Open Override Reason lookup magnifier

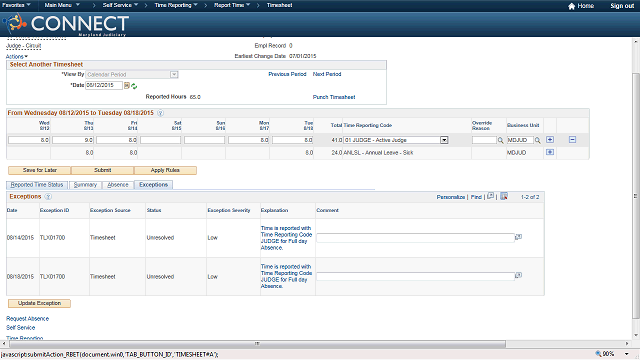pyautogui.click(x=500, y=140)
